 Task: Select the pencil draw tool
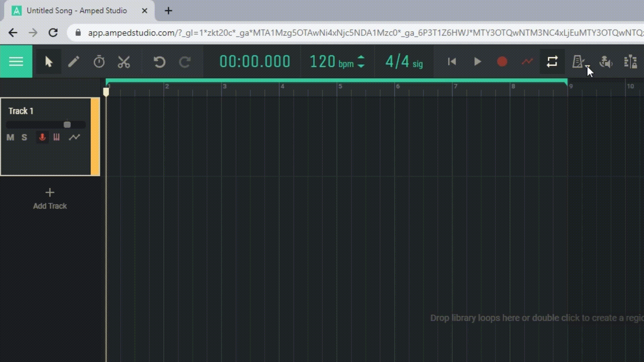click(x=74, y=62)
